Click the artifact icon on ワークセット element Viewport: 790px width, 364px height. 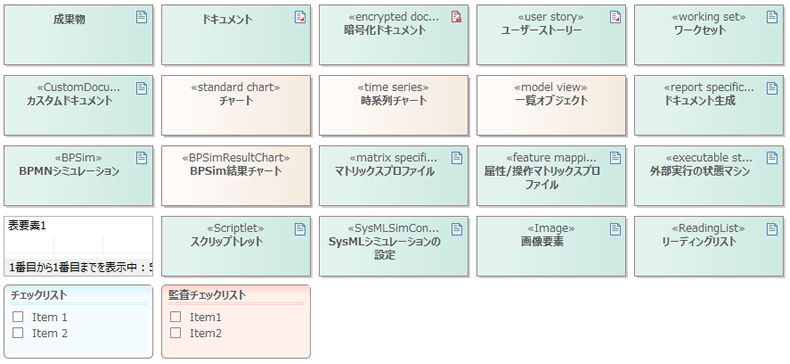tap(772, 17)
